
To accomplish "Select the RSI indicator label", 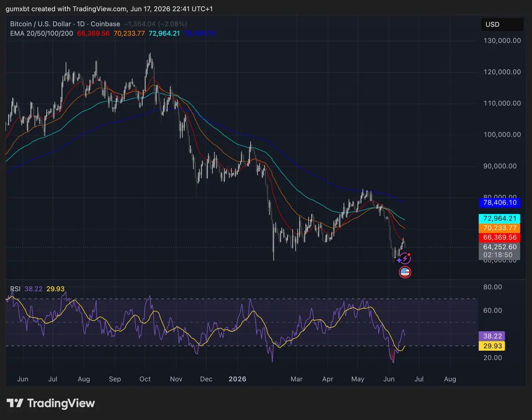I will (15, 289).
